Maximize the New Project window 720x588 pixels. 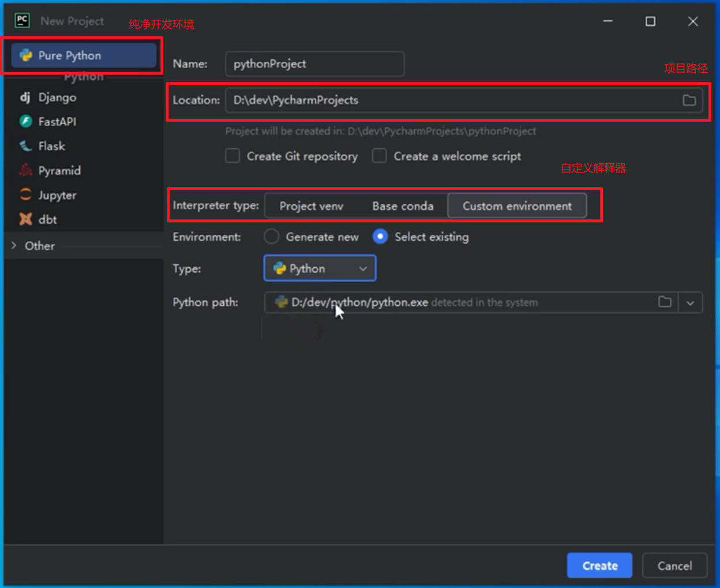tap(650, 21)
